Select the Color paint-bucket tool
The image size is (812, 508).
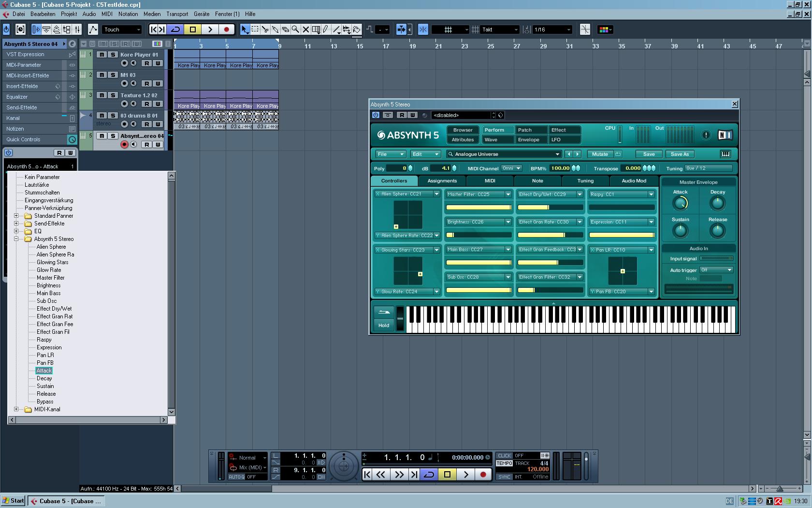(357, 30)
